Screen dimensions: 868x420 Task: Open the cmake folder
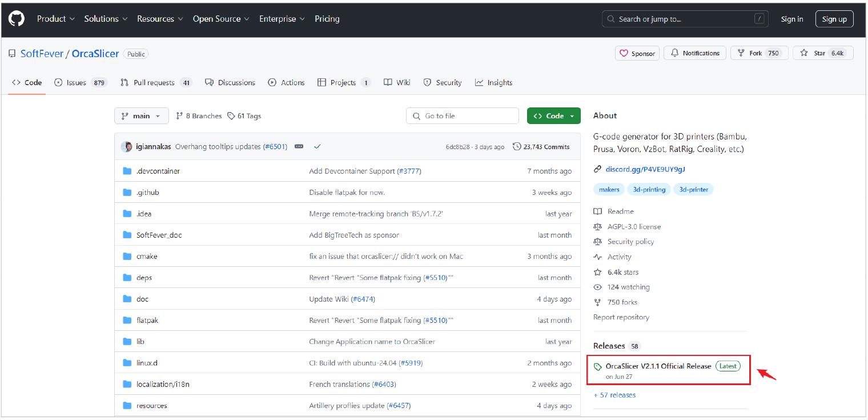(147, 257)
